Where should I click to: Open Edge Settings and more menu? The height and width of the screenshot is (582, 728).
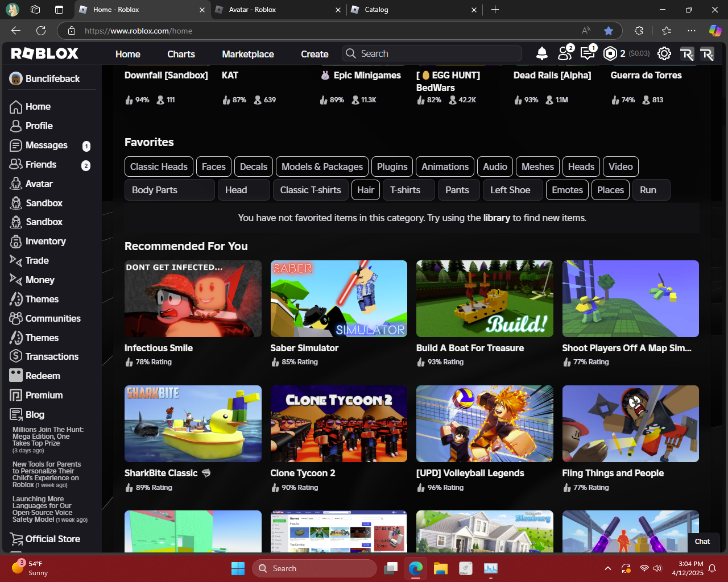point(691,31)
